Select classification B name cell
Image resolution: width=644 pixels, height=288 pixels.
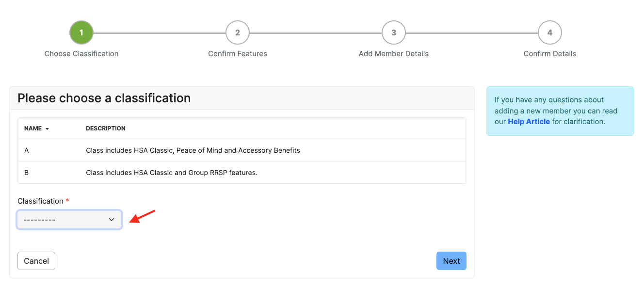27,173
